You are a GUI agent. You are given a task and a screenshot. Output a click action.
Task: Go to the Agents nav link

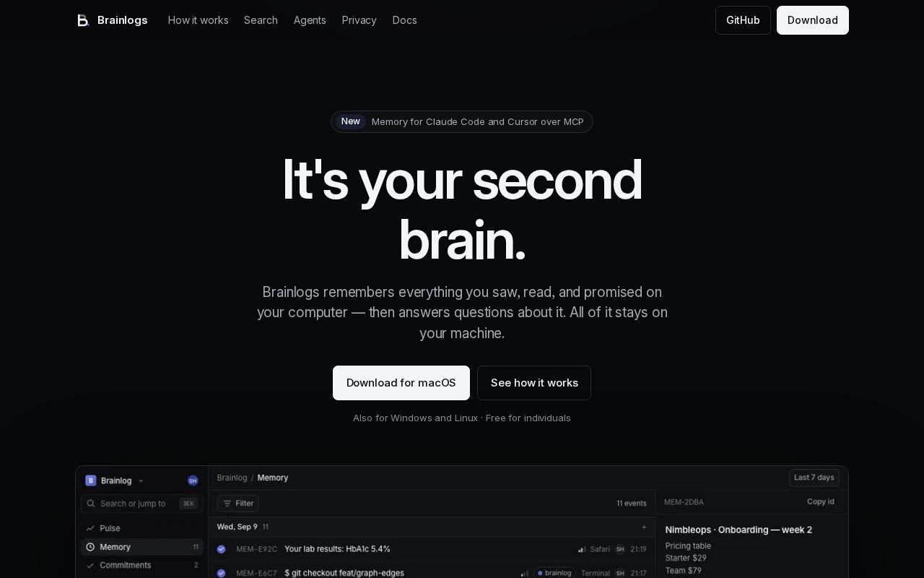click(310, 20)
